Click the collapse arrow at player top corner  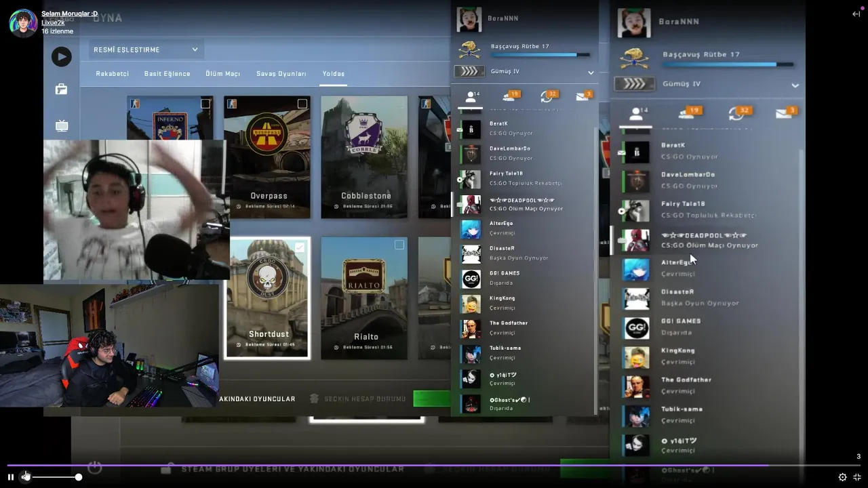[x=856, y=14]
